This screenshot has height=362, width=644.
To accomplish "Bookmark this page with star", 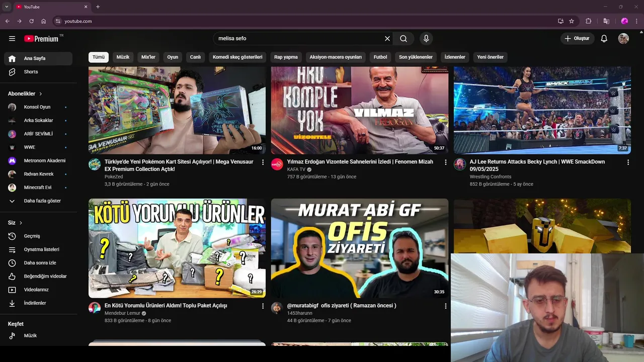I will click(572, 21).
